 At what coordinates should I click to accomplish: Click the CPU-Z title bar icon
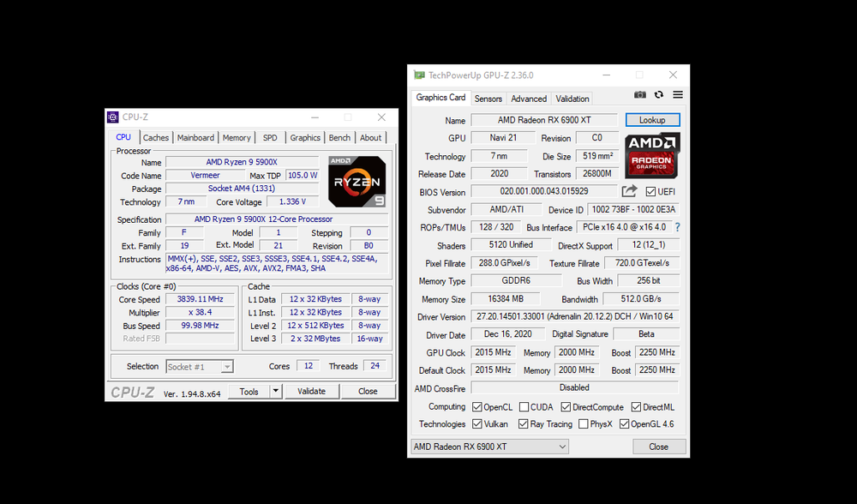tap(113, 117)
